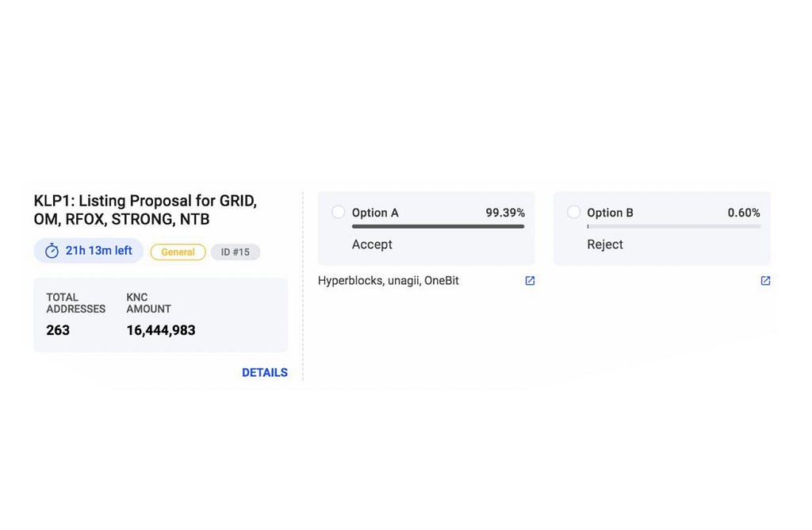Open the DETAILS link
This screenshot has width=812, height=530.
[265, 372]
